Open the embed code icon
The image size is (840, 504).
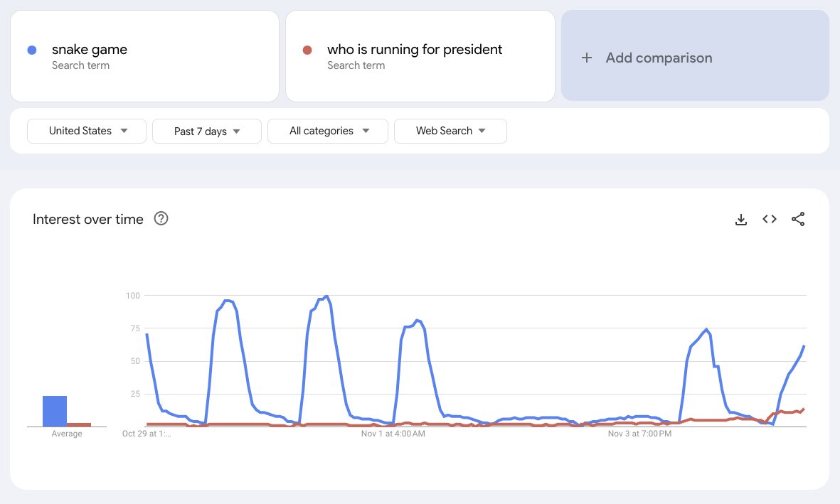(x=770, y=219)
